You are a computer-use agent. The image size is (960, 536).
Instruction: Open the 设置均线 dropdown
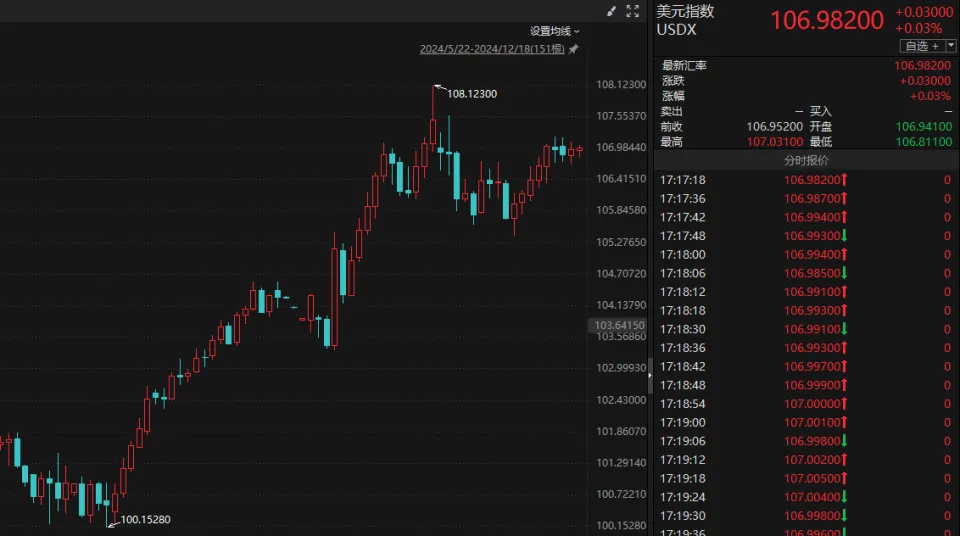click(x=555, y=32)
